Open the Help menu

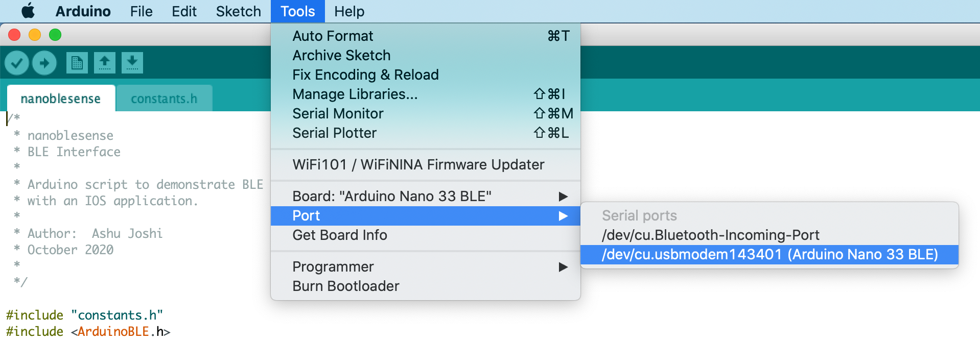point(349,11)
